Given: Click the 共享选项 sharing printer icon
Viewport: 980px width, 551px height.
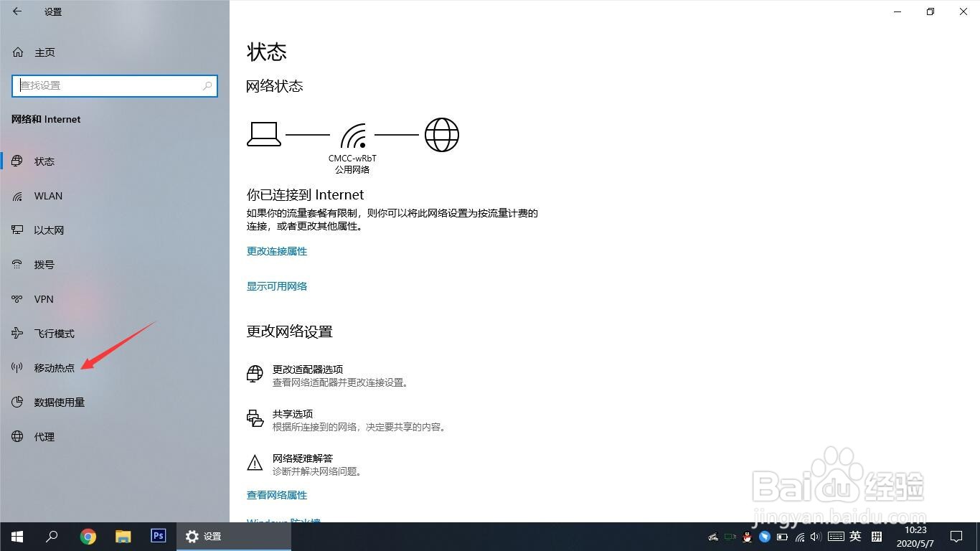Looking at the screenshot, I should click(255, 418).
